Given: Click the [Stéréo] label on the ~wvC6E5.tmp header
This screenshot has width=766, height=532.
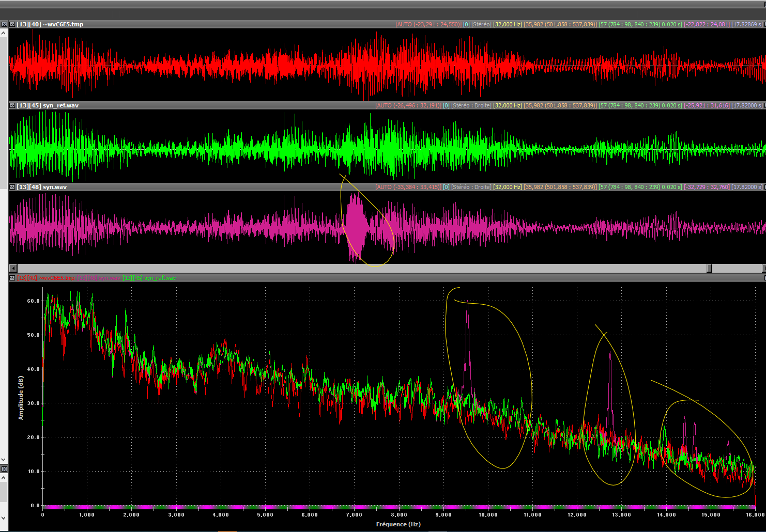Looking at the screenshot, I should 481,24.
